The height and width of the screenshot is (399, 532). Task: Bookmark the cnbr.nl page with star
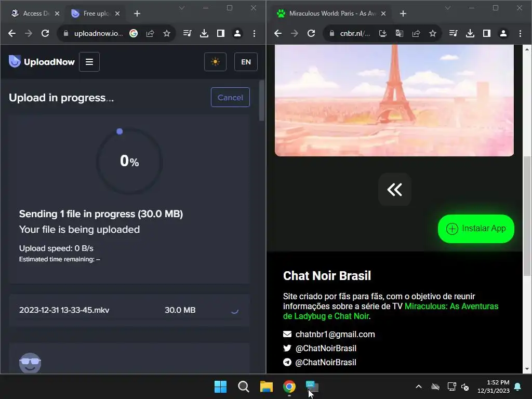433,33
